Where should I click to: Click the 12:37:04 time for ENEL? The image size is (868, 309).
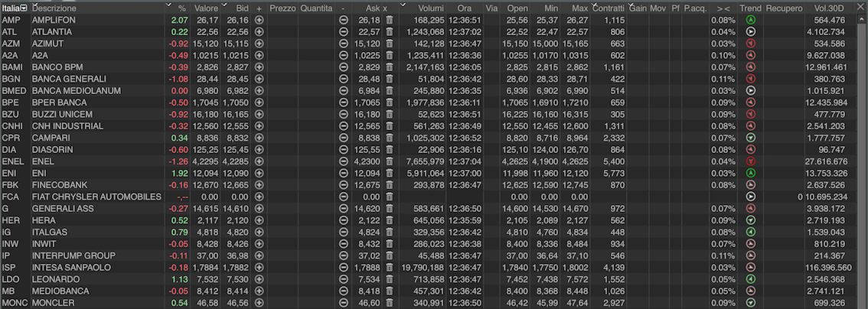click(x=465, y=161)
